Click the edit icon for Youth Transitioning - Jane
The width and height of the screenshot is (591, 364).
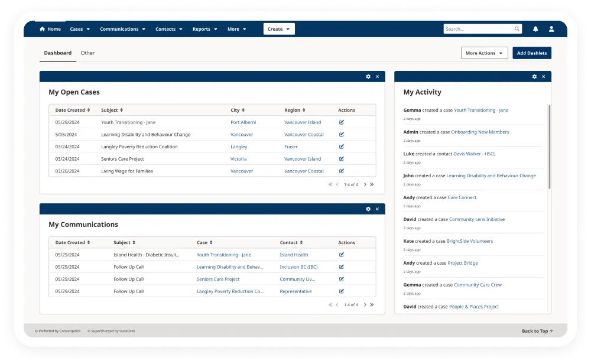[x=341, y=122]
